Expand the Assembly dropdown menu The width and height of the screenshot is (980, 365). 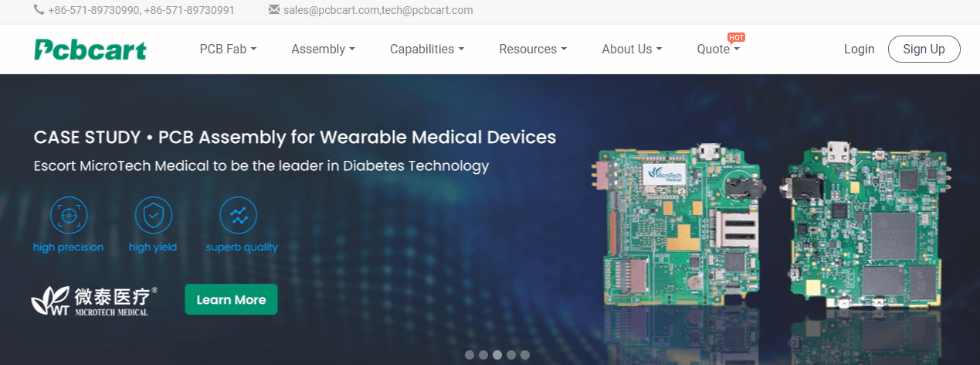click(323, 49)
